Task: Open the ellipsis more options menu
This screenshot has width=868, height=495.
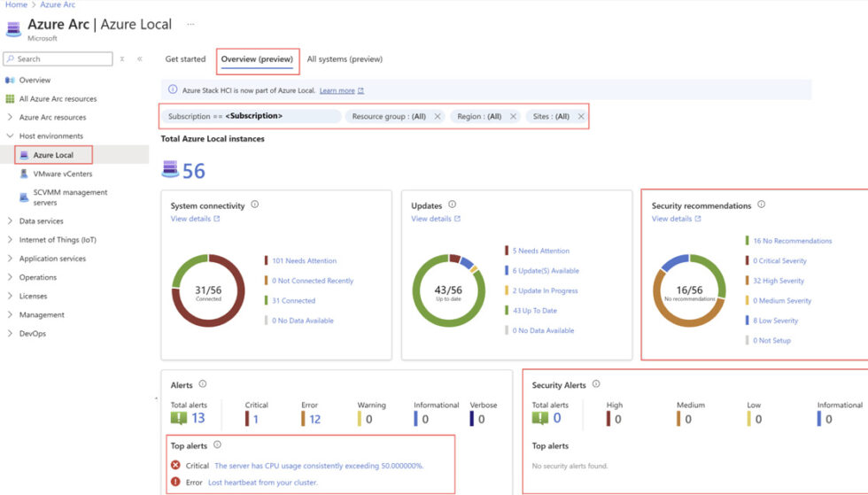Action: (x=190, y=25)
